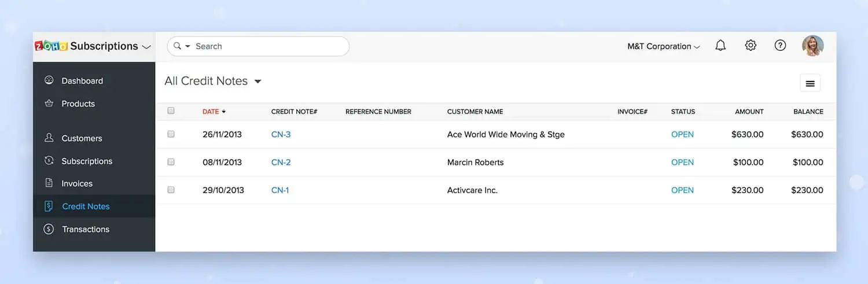Open the notifications bell icon

720,46
